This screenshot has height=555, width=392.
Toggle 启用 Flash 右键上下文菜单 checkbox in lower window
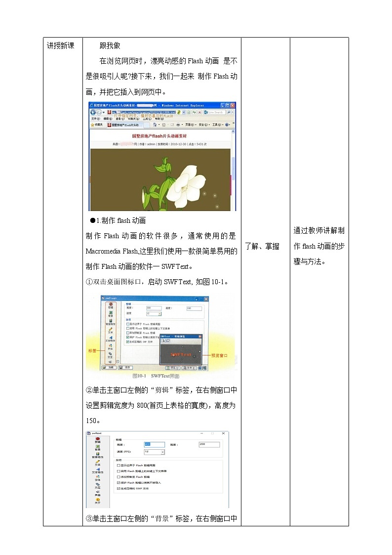point(118,471)
